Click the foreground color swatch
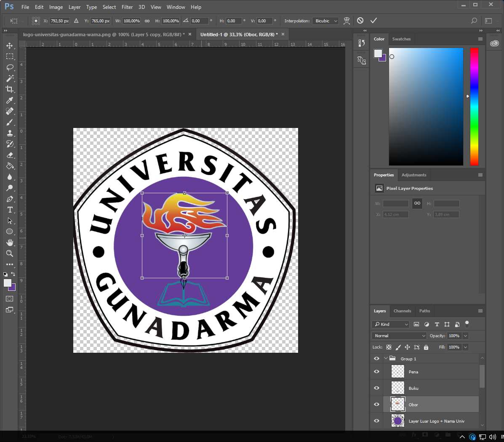Viewport: 504px width, 442px height. (8, 282)
